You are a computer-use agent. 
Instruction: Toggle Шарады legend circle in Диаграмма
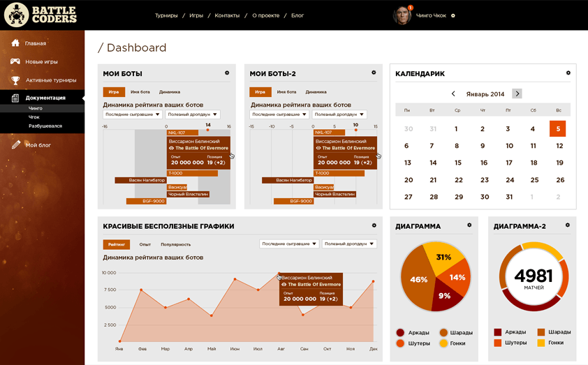443,332
